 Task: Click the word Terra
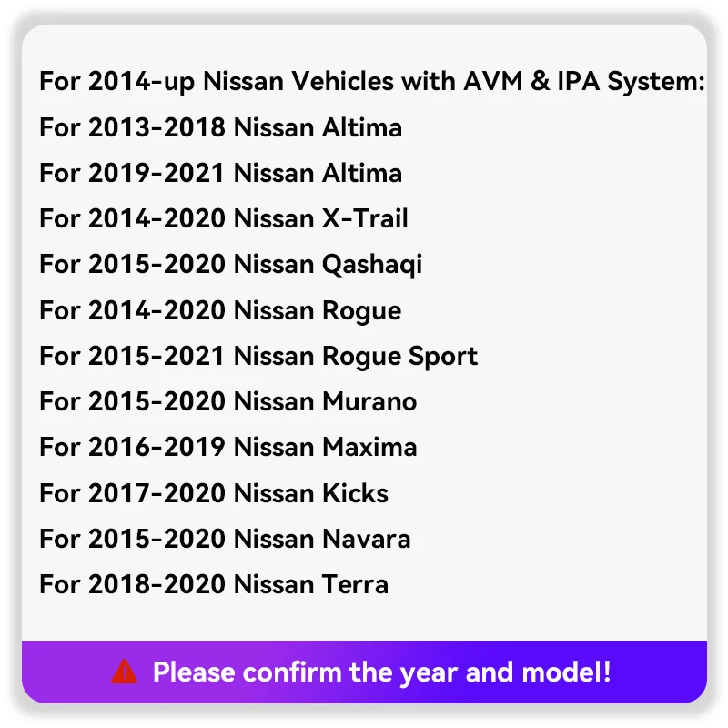(355, 584)
